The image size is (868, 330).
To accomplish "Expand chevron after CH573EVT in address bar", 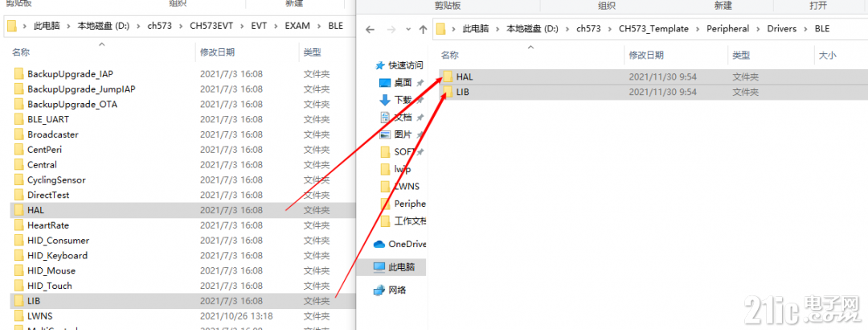I will click(x=241, y=26).
